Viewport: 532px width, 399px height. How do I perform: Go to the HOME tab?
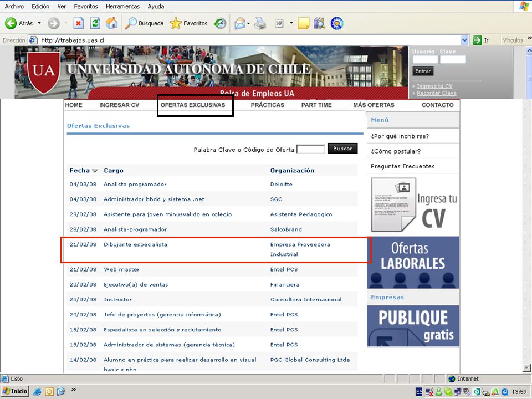pos(74,105)
